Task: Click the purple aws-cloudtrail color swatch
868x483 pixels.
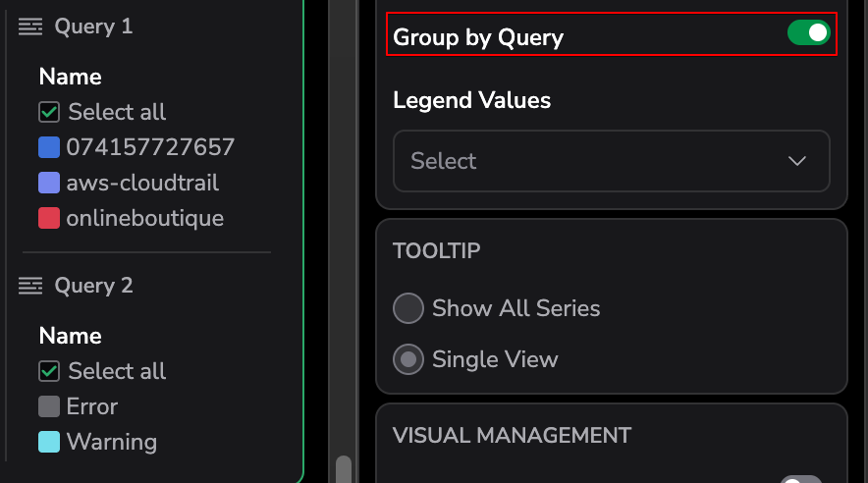Action: [49, 183]
